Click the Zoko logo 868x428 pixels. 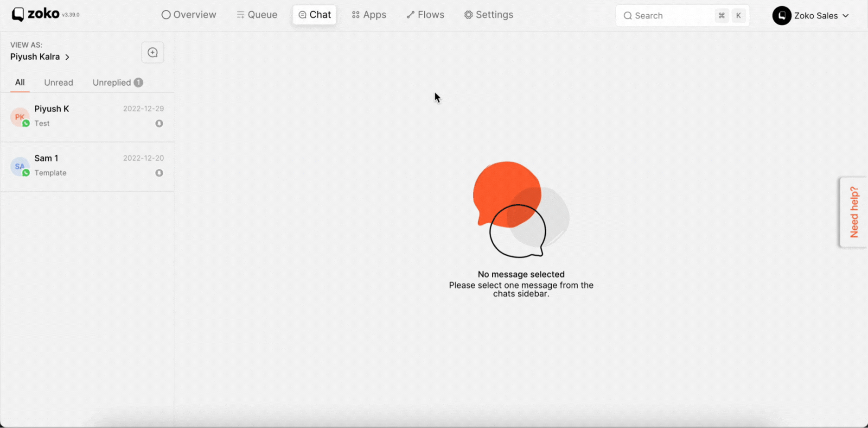point(36,14)
